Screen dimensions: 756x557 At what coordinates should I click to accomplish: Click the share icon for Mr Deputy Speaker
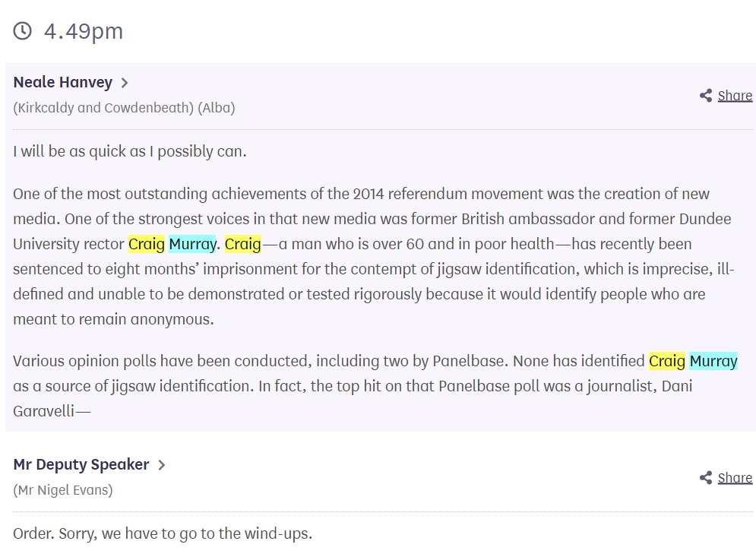point(706,478)
